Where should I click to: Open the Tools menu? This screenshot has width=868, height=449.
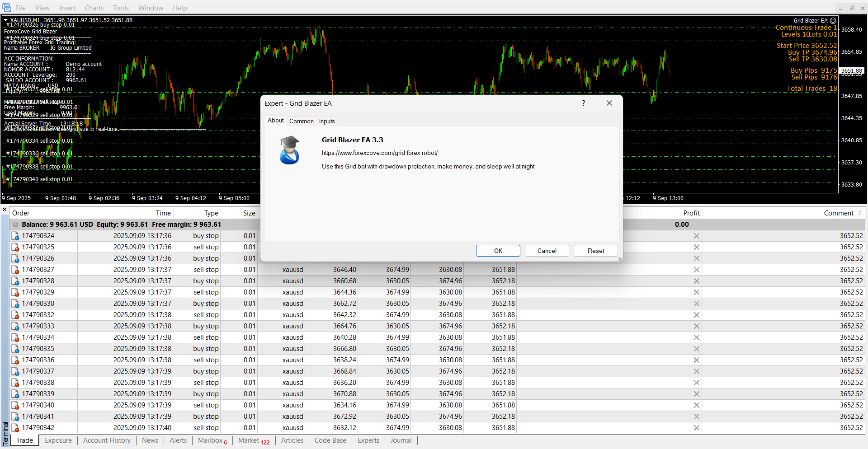121,8
